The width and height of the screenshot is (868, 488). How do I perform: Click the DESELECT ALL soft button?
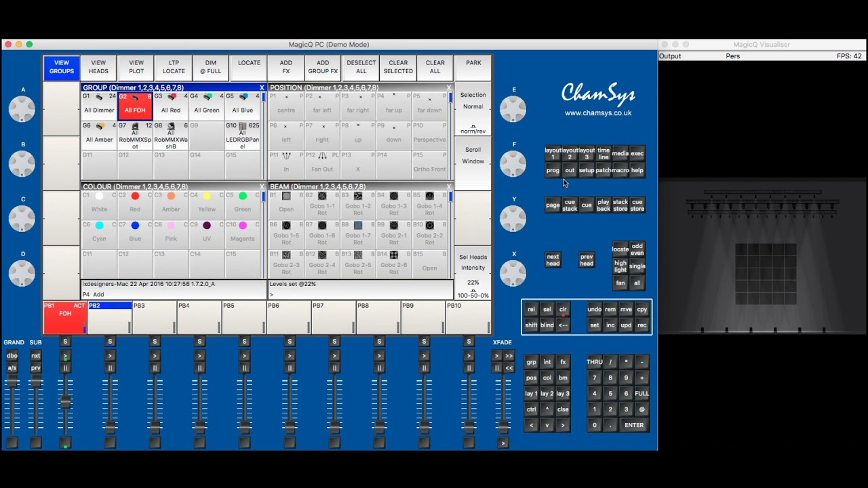click(x=361, y=67)
